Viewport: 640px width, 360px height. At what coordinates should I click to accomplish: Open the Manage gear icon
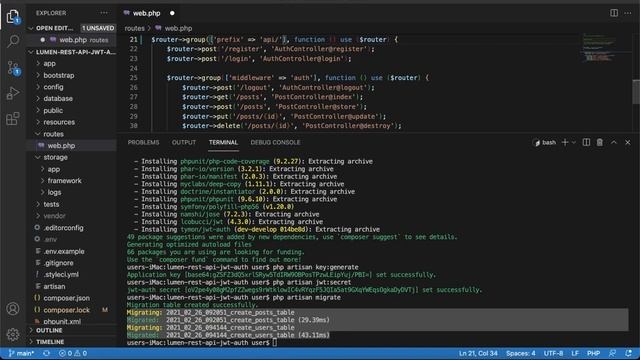[13, 334]
